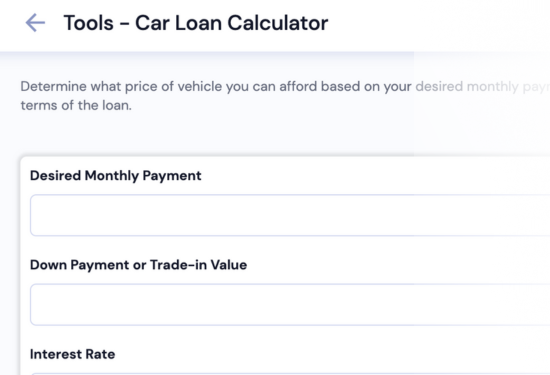This screenshot has height=375, width=550.
Task: Focus the Desired Monthly Payment input field
Action: (x=290, y=215)
